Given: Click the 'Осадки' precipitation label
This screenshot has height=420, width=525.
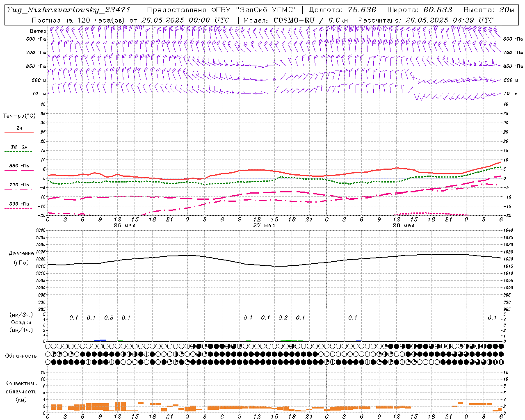Looking at the screenshot, I should (21, 322).
